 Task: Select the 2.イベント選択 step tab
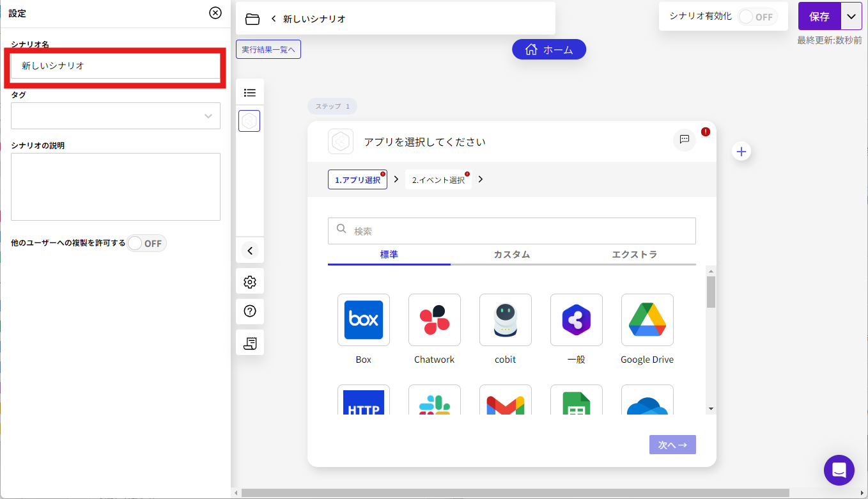(438, 180)
